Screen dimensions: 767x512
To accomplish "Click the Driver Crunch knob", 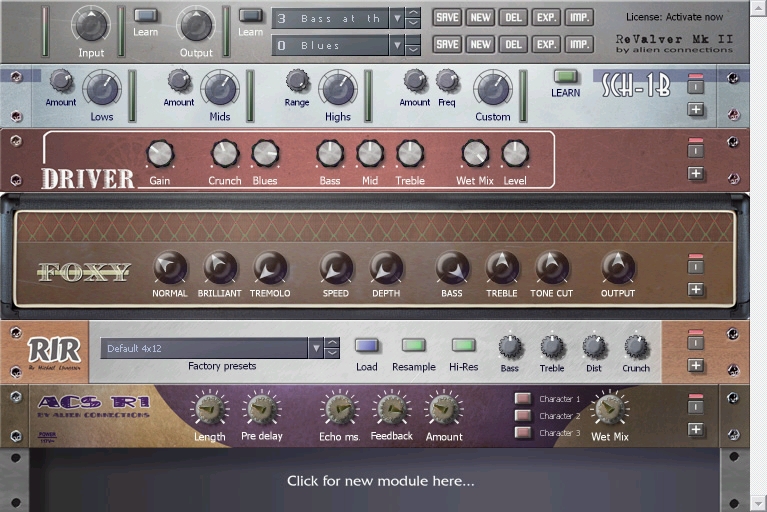I will (x=225, y=154).
